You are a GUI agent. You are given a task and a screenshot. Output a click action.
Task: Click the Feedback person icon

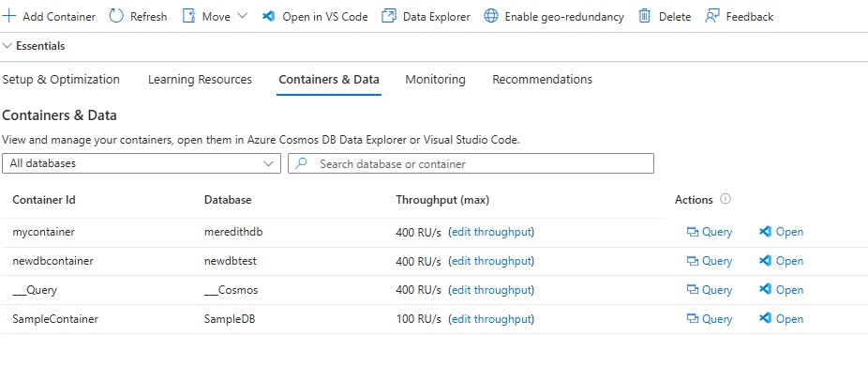coord(712,16)
